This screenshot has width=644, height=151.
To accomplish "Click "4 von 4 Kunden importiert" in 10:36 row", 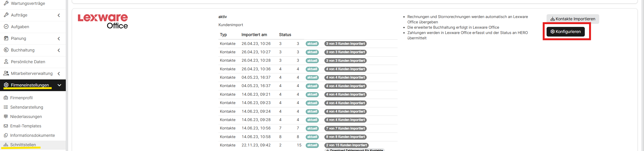I will pyautogui.click(x=345, y=69).
